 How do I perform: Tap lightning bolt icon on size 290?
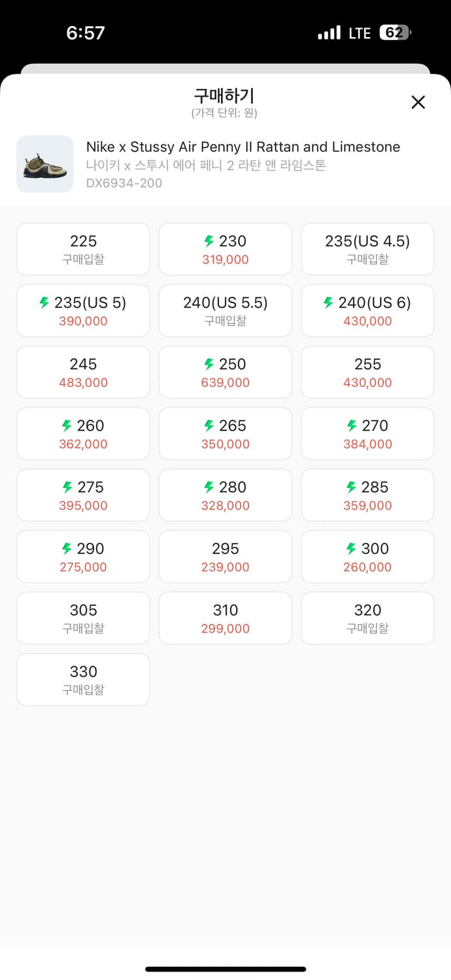pos(67,548)
